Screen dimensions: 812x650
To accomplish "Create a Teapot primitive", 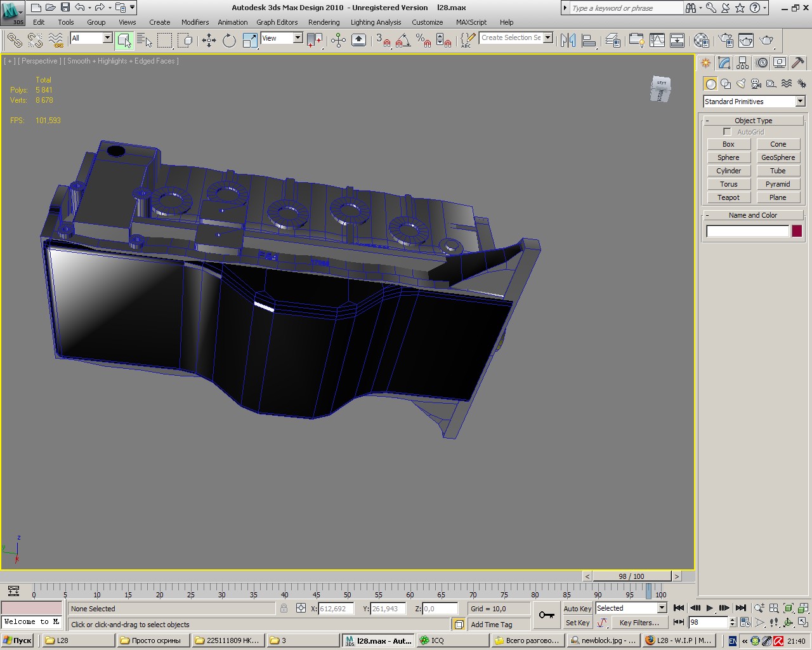I will [x=728, y=197].
